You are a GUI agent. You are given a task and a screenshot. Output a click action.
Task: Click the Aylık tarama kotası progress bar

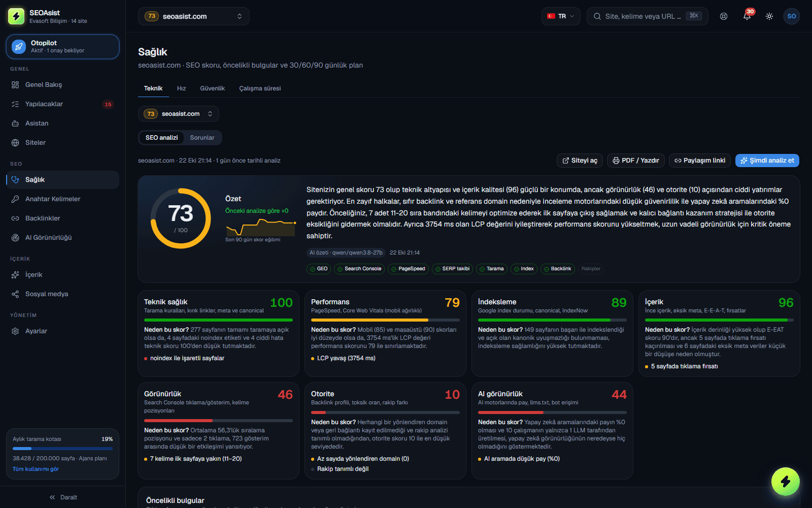click(x=62, y=449)
